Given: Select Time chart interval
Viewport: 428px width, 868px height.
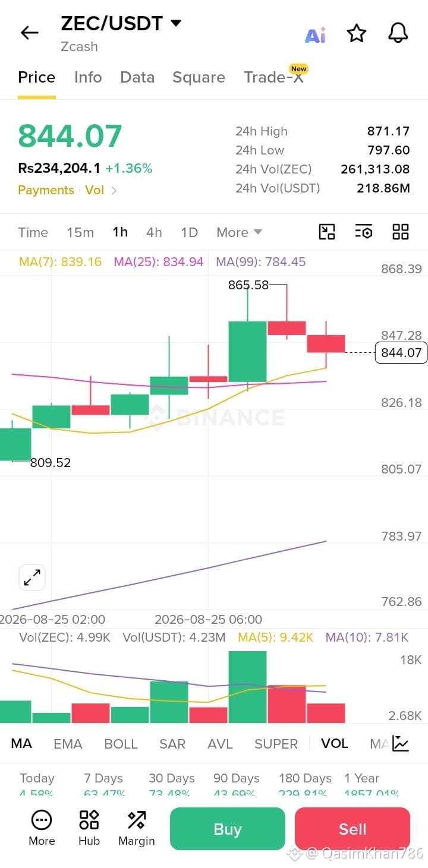Looking at the screenshot, I should click(x=33, y=232).
